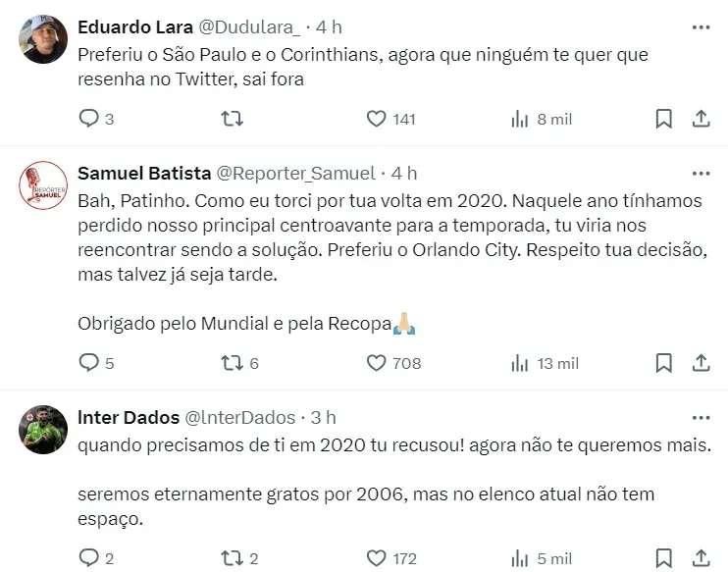Viewport: 728px width, 572px height.
Task: Bookmark the Inter Dados tweet
Action: click(x=664, y=558)
